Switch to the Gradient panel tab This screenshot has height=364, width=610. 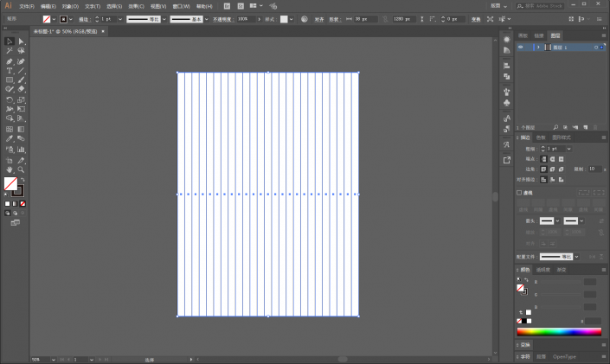pyautogui.click(x=562, y=270)
